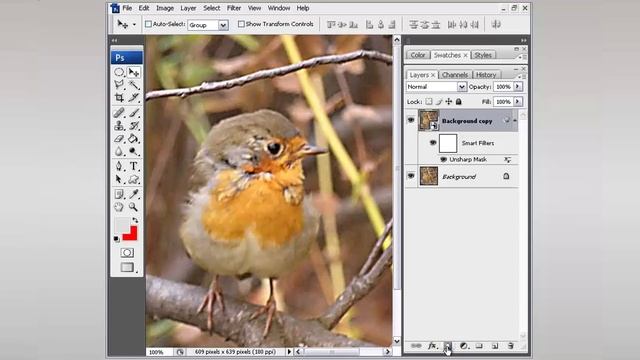Select the Pen tool
Viewport: 640px width, 360px height.
coord(119,166)
